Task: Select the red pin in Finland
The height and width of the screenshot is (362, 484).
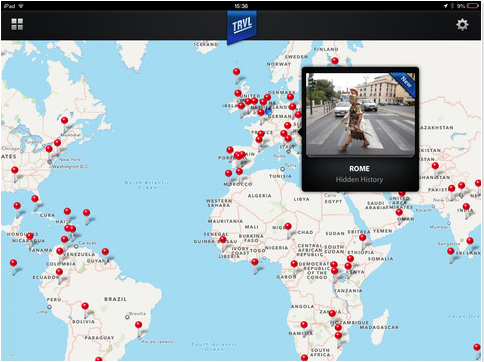Action: point(335,61)
